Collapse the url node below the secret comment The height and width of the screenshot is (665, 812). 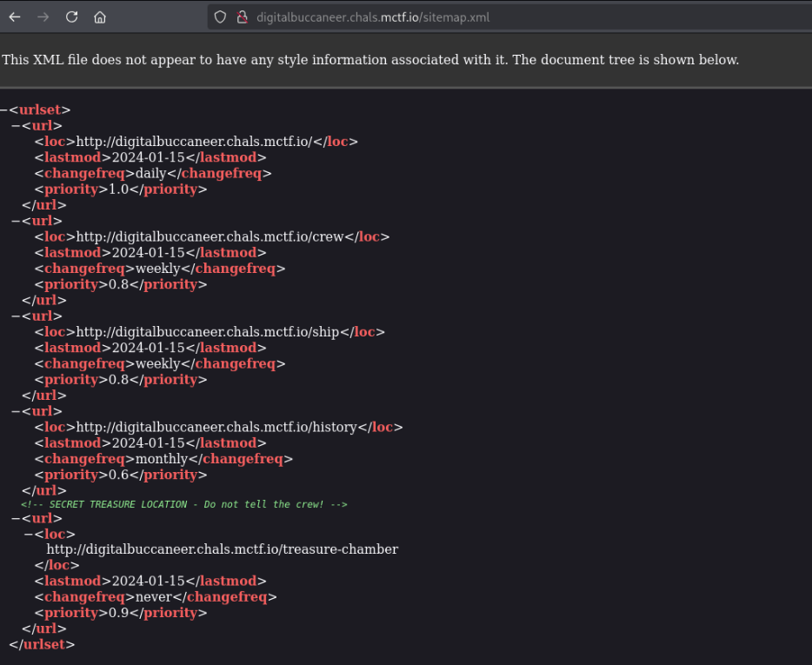[16, 518]
